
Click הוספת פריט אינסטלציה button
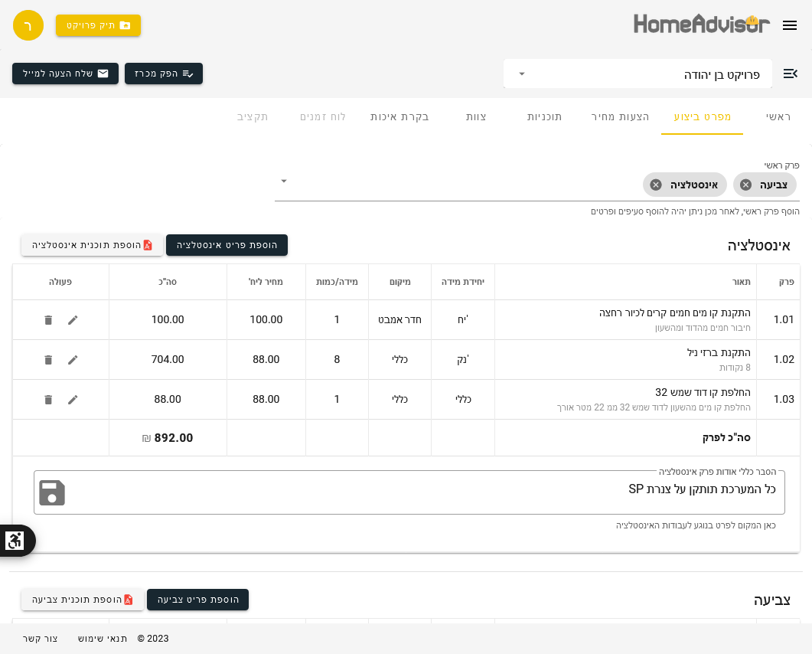[x=227, y=245]
